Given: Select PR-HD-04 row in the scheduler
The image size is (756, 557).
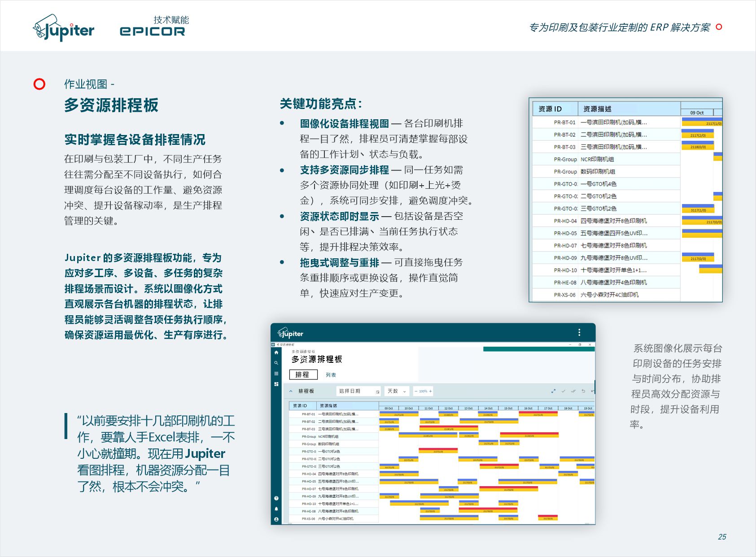Looking at the screenshot, I should pyautogui.click(x=333, y=474).
